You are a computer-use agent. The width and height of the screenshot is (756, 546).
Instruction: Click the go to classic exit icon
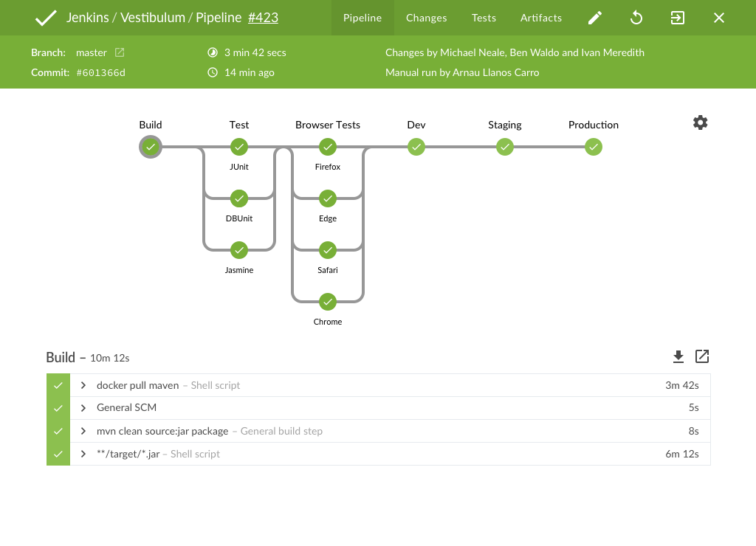pos(678,18)
